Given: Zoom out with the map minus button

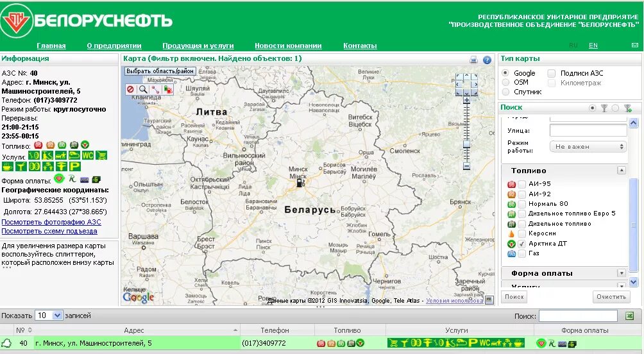Looking at the screenshot, I should click(x=466, y=166).
